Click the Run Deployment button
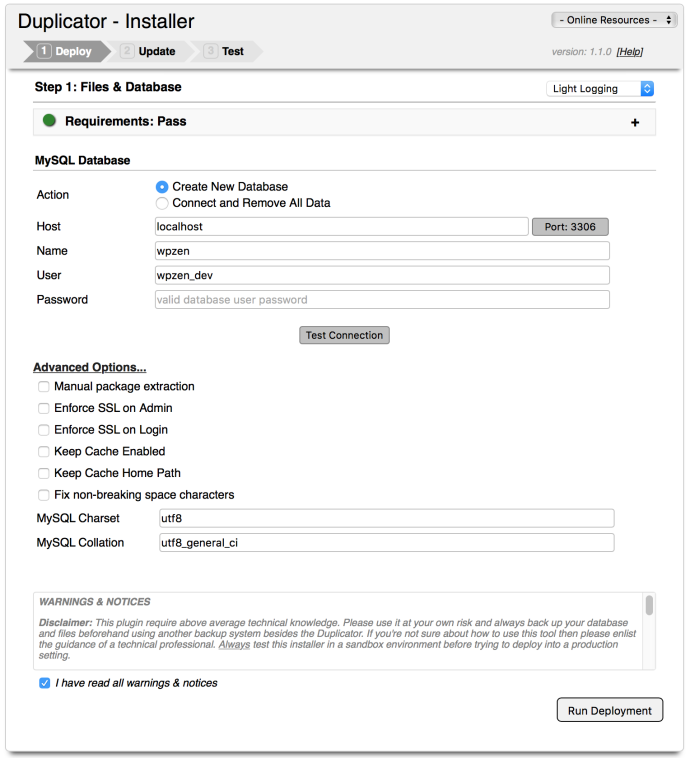The width and height of the screenshot is (690, 758). [610, 710]
